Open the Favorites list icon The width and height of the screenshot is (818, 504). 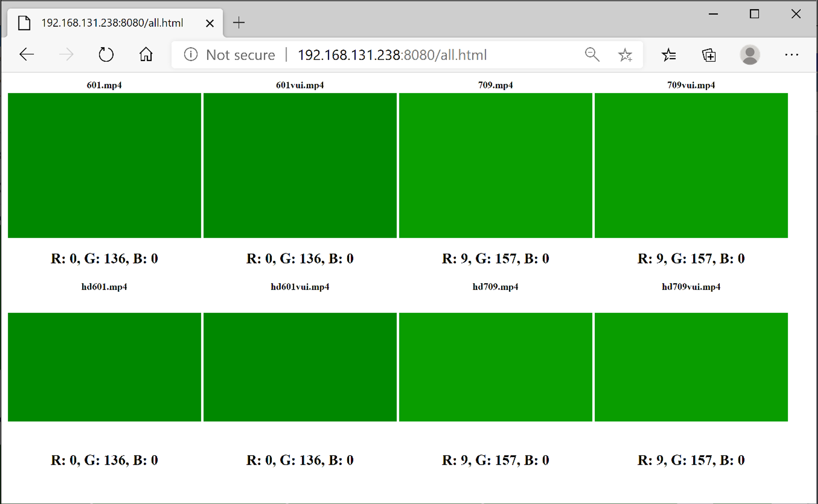click(669, 55)
